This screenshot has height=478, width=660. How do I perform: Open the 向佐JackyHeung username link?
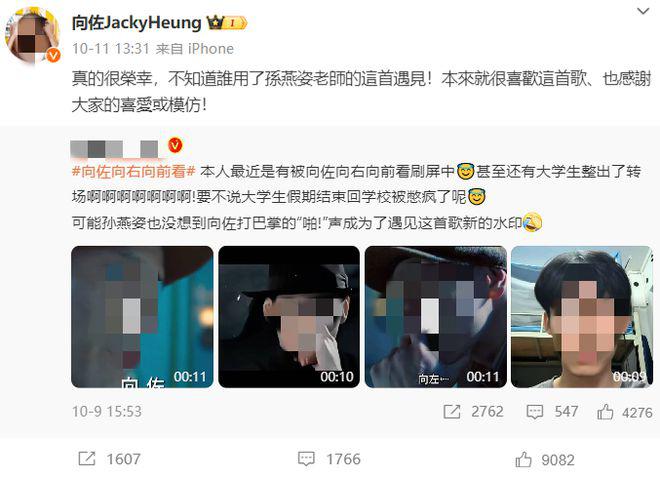coord(136,23)
